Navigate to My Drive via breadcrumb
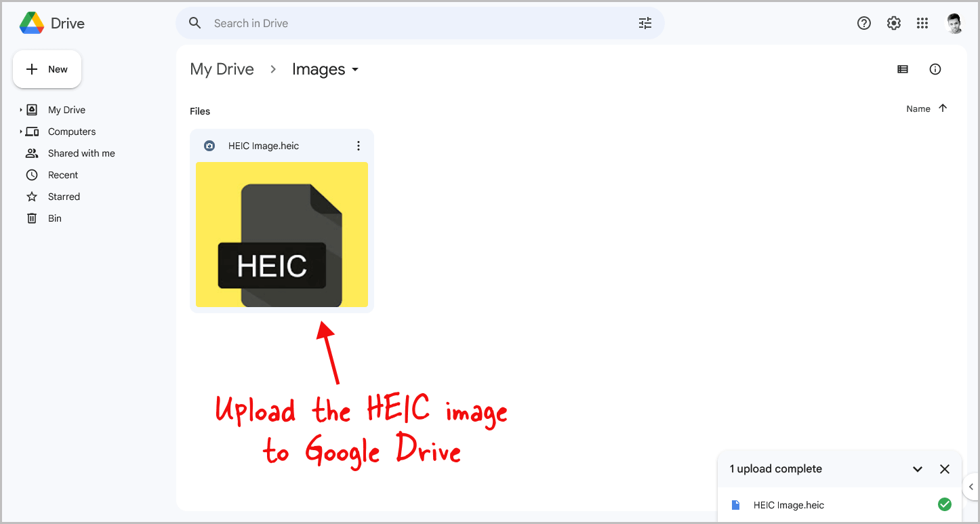Viewport: 980px width, 524px height. [222, 68]
